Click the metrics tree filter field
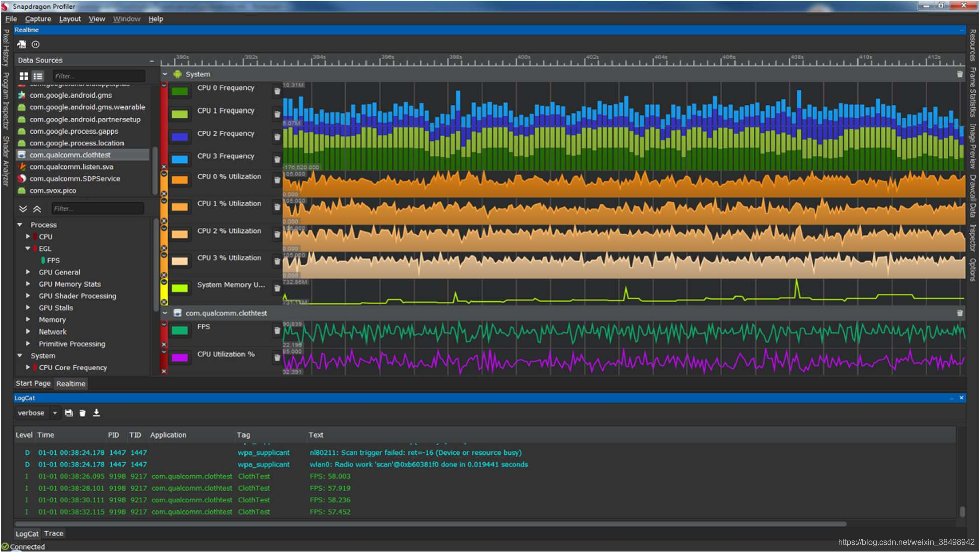The width and height of the screenshot is (980, 552). click(x=97, y=209)
